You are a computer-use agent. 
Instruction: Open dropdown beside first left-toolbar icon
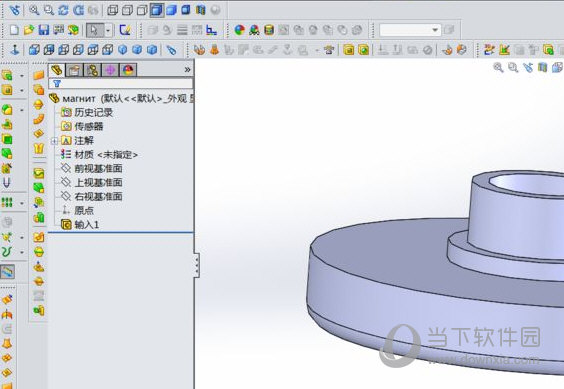tap(22, 76)
